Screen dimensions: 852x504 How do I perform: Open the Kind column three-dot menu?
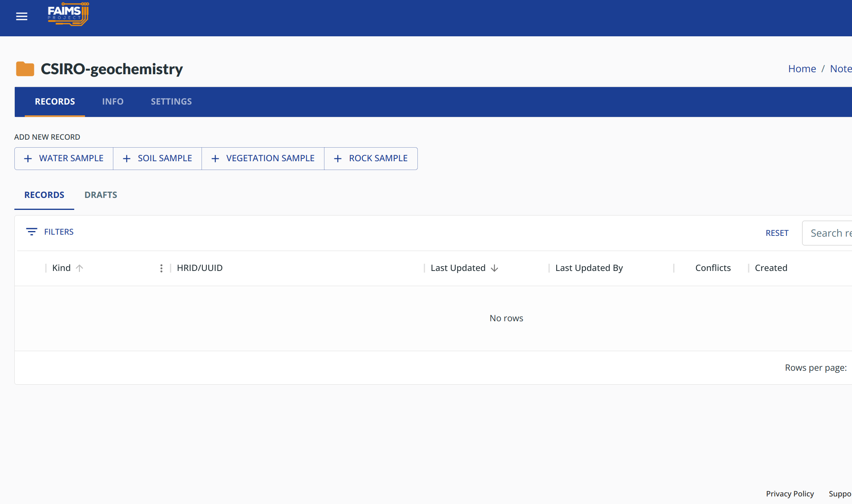(x=161, y=268)
